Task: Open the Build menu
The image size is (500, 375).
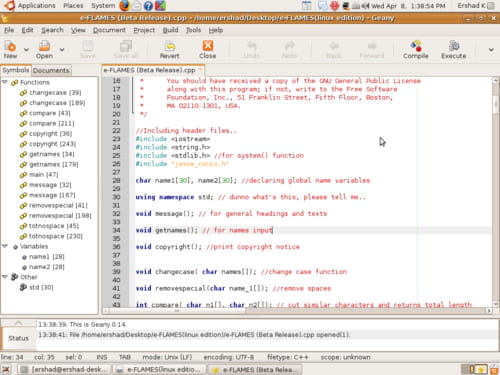Action: click(171, 30)
